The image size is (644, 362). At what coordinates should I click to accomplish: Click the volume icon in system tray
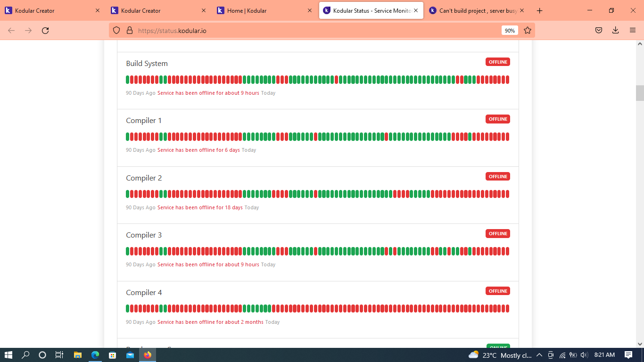(584, 355)
